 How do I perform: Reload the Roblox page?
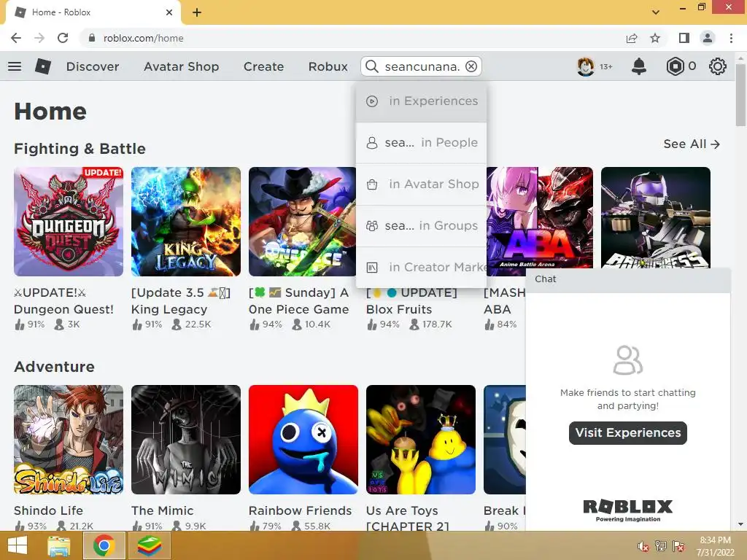pos(63,38)
